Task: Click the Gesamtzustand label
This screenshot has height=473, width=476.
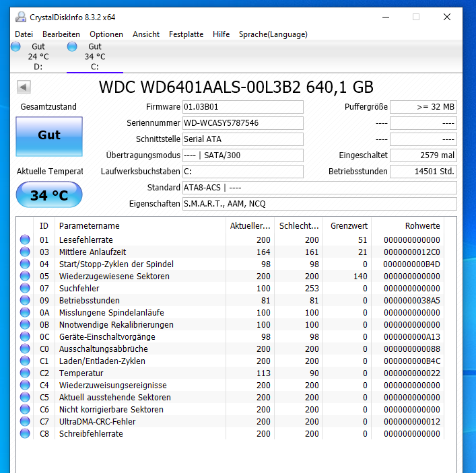Action: (48, 107)
